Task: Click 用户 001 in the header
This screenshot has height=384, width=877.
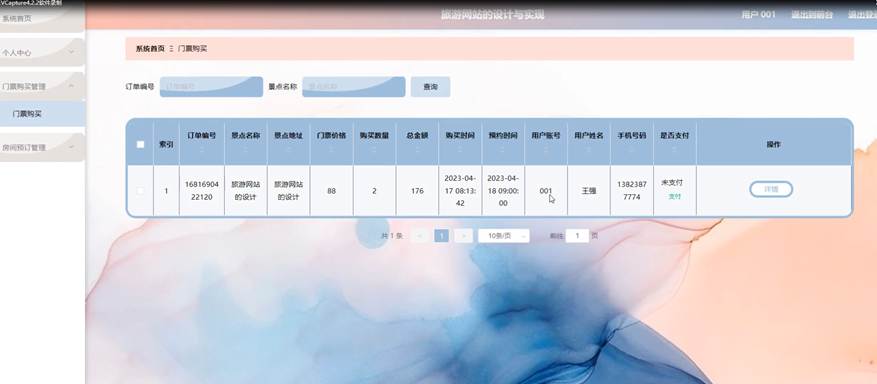Action: 758,15
